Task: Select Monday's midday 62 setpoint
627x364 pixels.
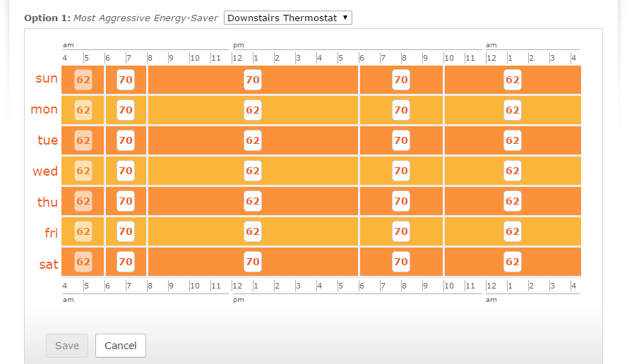Action: coord(253,110)
